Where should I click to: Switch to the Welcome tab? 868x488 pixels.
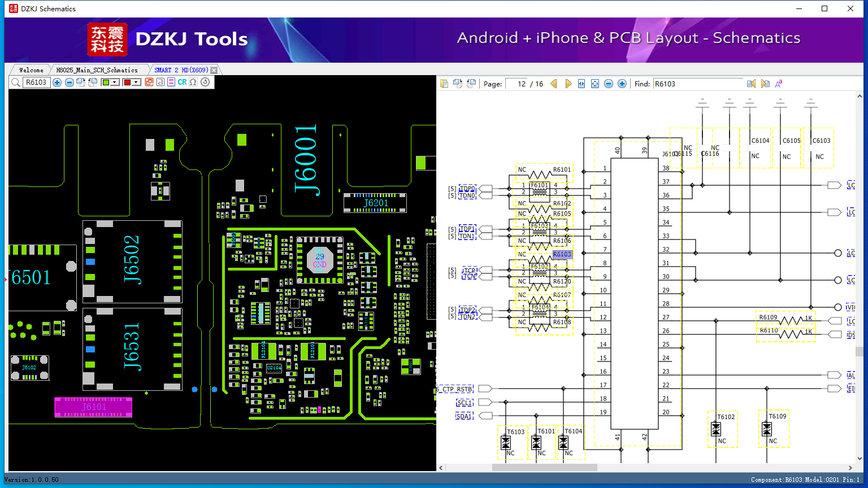31,70
